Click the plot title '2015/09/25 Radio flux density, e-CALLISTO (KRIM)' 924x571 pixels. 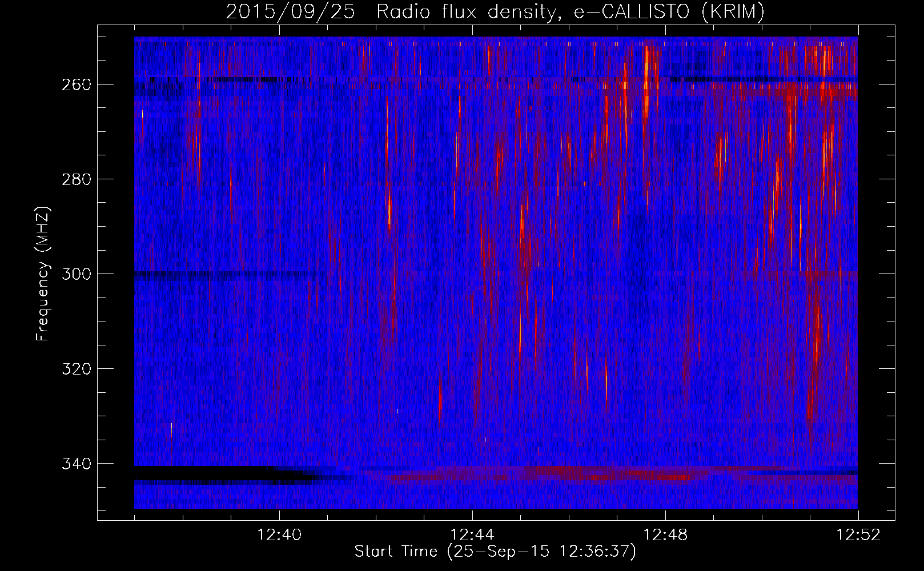tap(495, 11)
